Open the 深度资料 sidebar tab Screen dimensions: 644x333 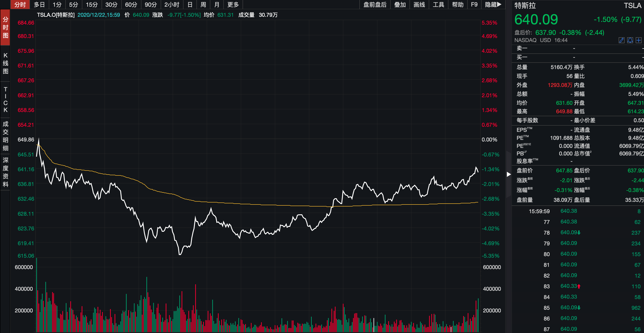[5, 172]
